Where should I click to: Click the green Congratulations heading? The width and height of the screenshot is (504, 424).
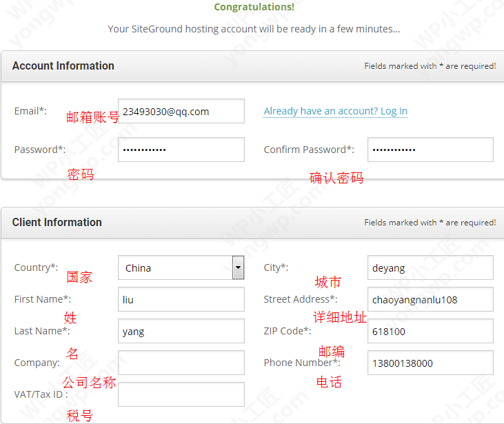[x=254, y=7]
